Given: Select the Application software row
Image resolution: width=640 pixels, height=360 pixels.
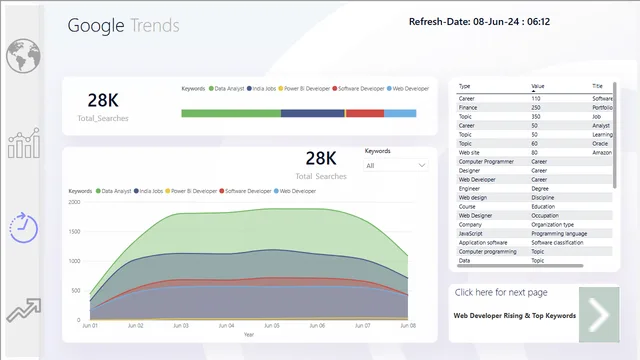Looking at the screenshot, I should point(534,242).
